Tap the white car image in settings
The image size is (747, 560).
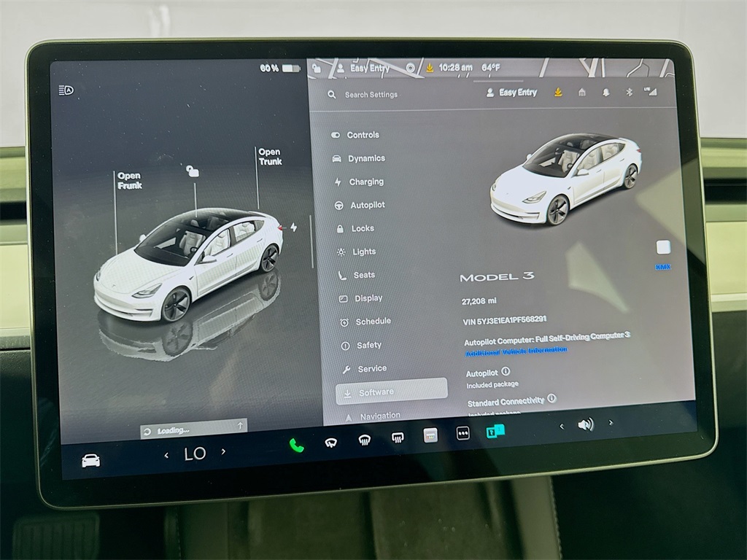point(566,179)
